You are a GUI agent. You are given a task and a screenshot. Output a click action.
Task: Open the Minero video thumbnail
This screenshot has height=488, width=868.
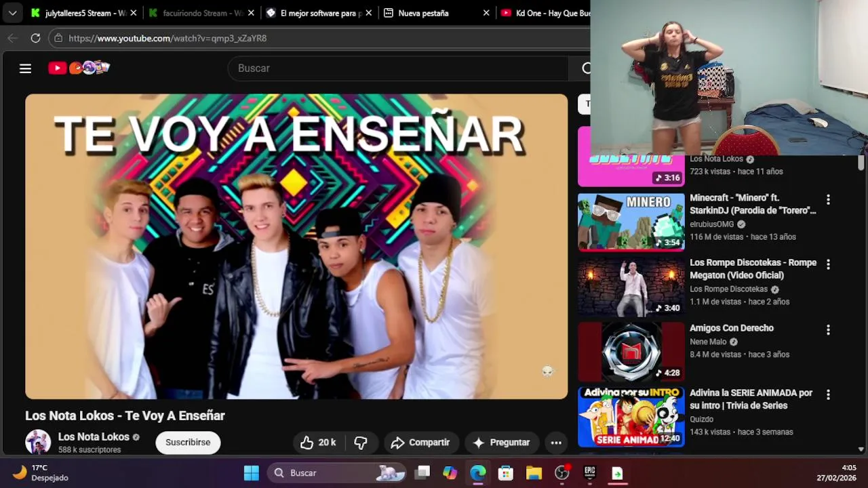click(631, 222)
